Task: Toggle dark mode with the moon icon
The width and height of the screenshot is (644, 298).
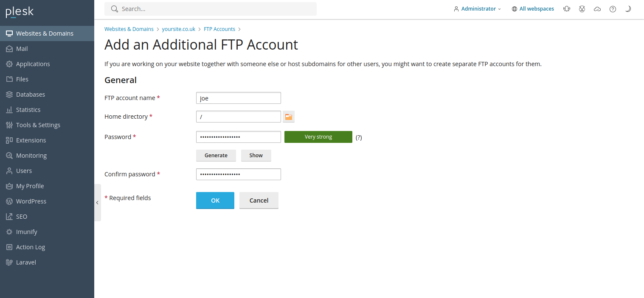Action: click(628, 8)
